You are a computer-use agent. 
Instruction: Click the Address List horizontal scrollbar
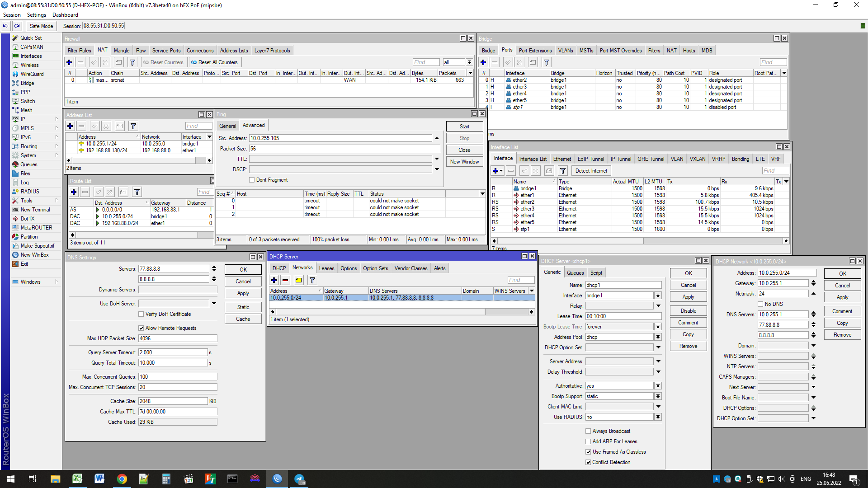coord(138,160)
